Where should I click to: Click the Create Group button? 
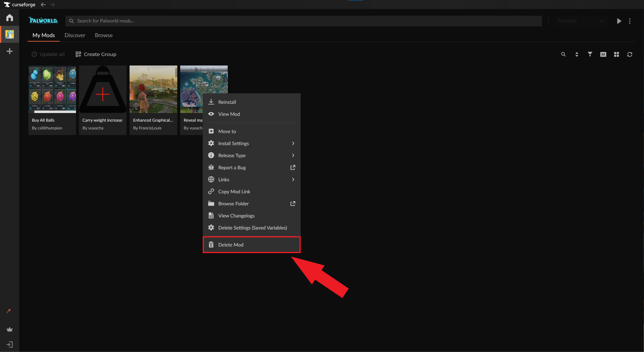coord(96,54)
